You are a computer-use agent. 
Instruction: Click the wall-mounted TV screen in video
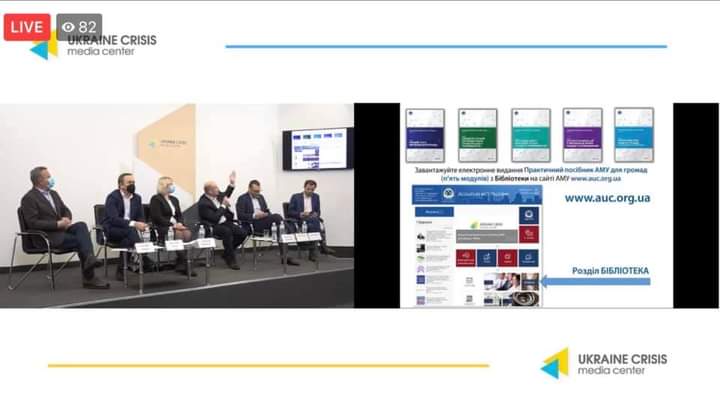pyautogui.click(x=318, y=149)
